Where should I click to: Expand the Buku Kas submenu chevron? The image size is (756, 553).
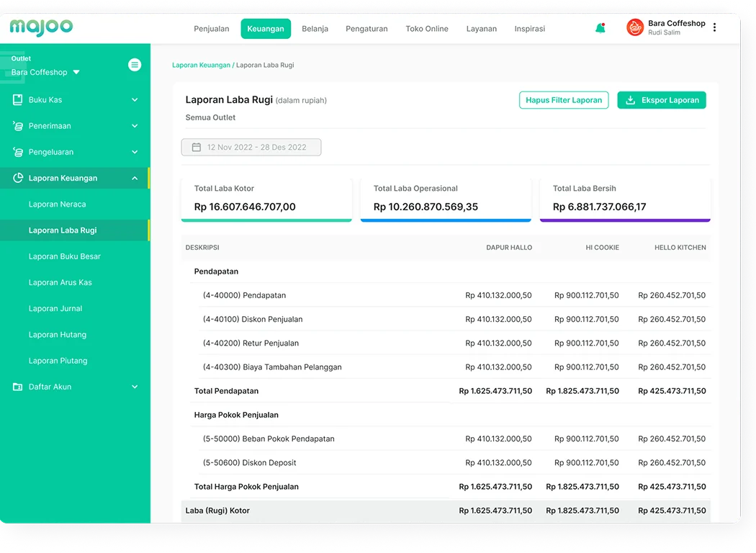tap(135, 100)
